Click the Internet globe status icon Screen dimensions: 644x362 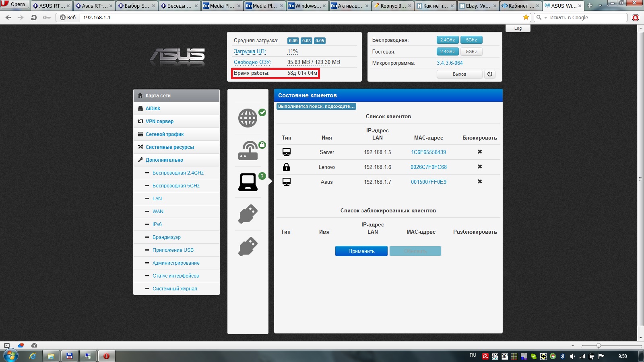coord(248,118)
